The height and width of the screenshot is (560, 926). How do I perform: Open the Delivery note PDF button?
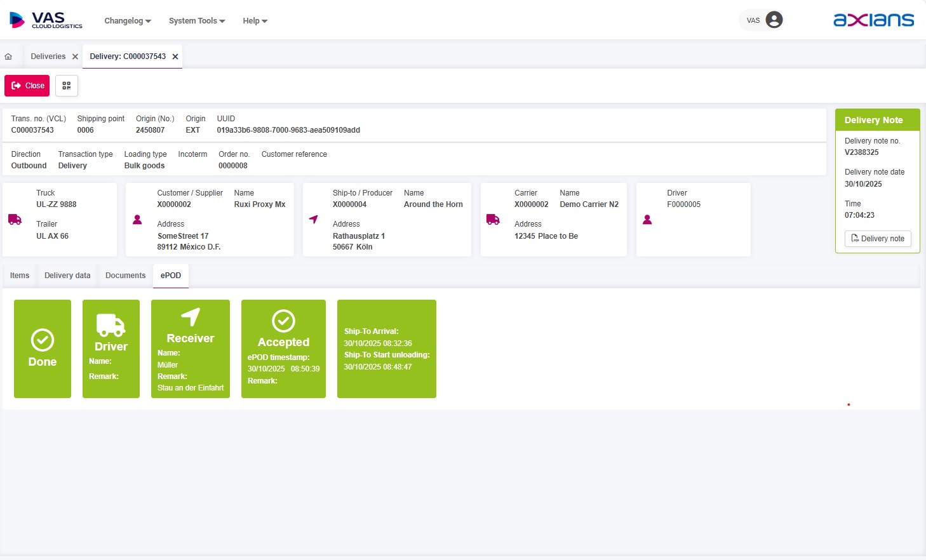click(x=878, y=239)
